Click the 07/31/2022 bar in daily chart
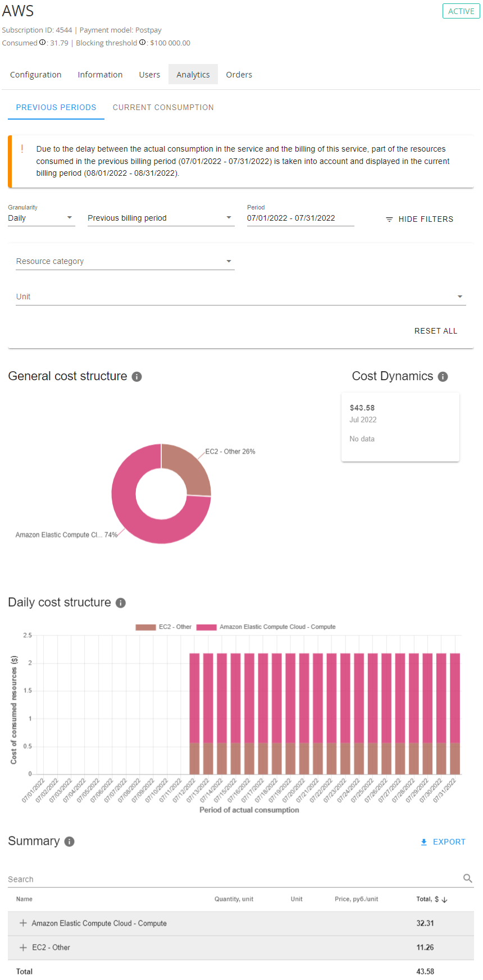This screenshot has height=980, width=483. pyautogui.click(x=455, y=714)
